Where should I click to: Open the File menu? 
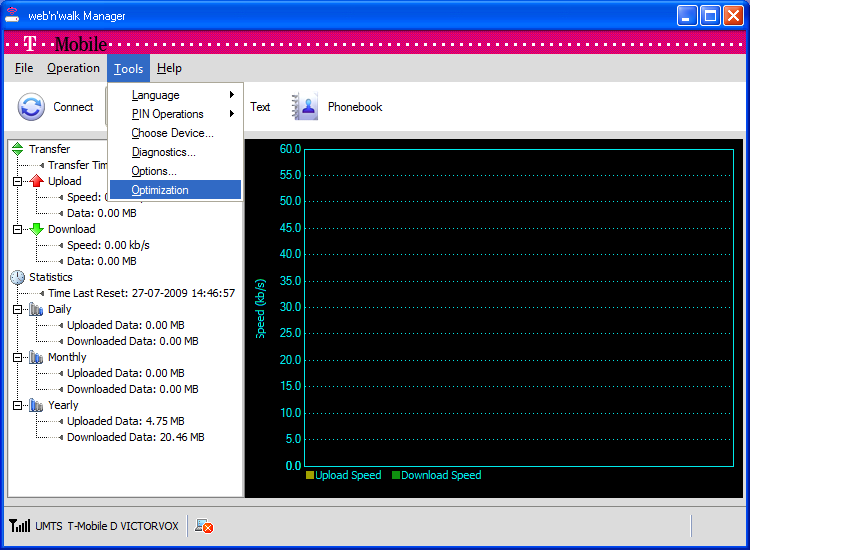pyautogui.click(x=24, y=68)
